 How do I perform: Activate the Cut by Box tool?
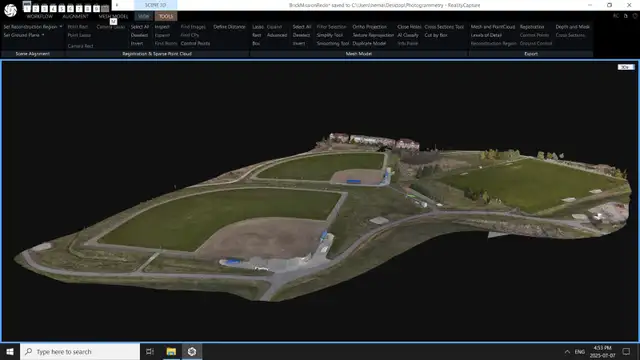coord(436,35)
